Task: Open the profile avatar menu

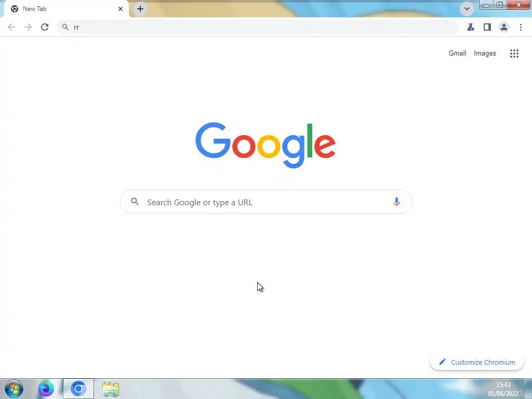Action: 504,27
